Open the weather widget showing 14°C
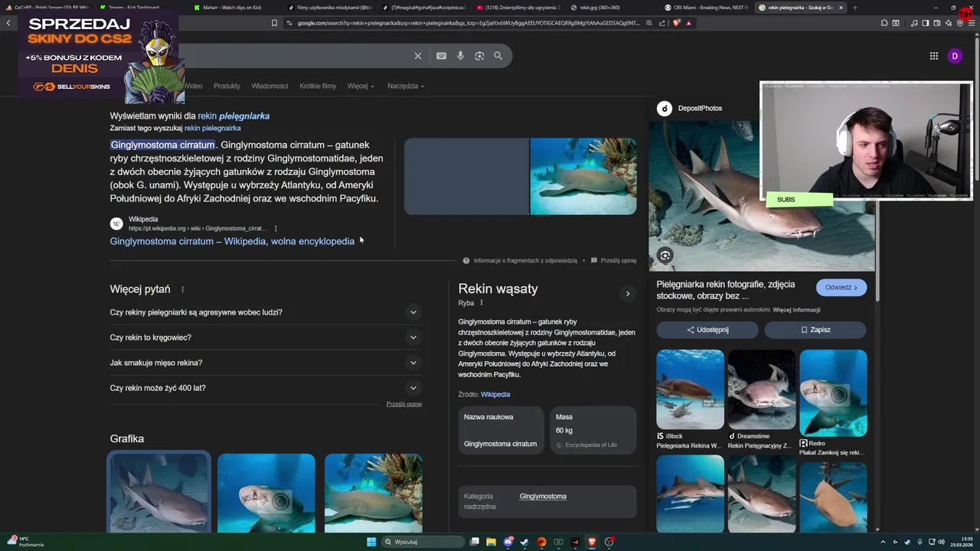Screen dimensions: 980x551 click(25, 542)
